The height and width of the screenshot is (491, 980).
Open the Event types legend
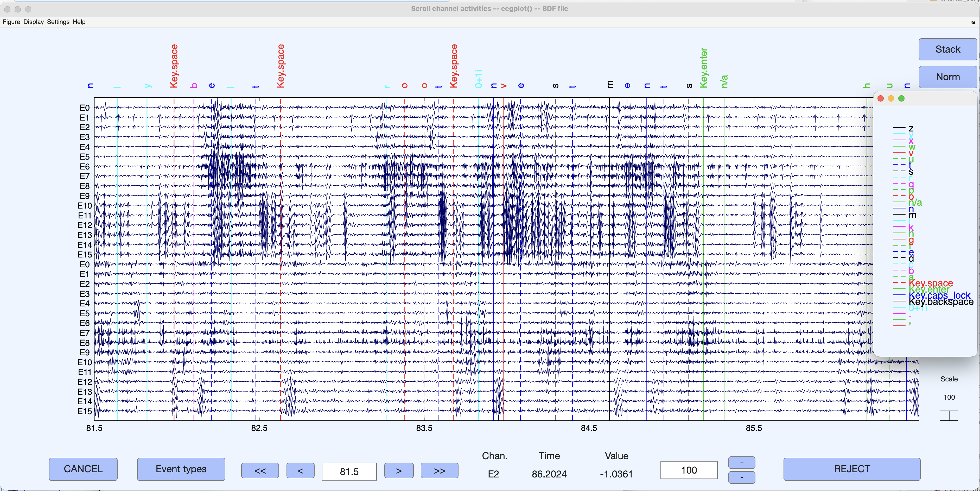[x=181, y=469]
